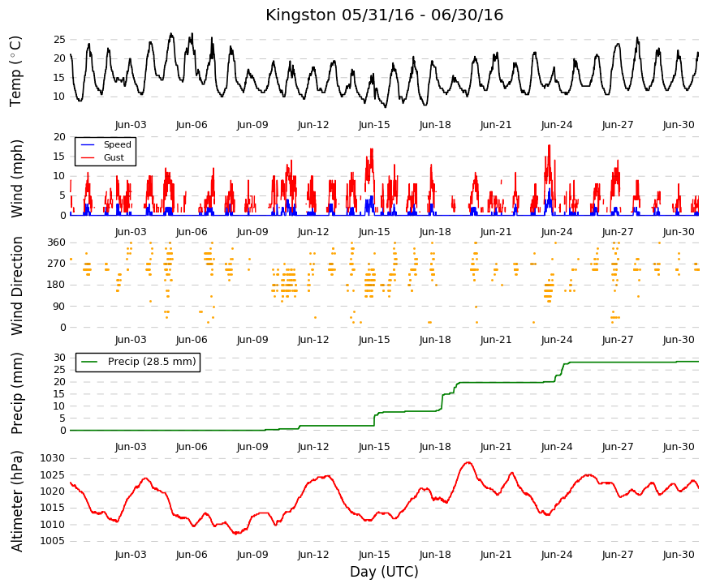Click Jun-09 tick under wind direction chart
The height and width of the screenshot is (588, 707).
click(252, 340)
